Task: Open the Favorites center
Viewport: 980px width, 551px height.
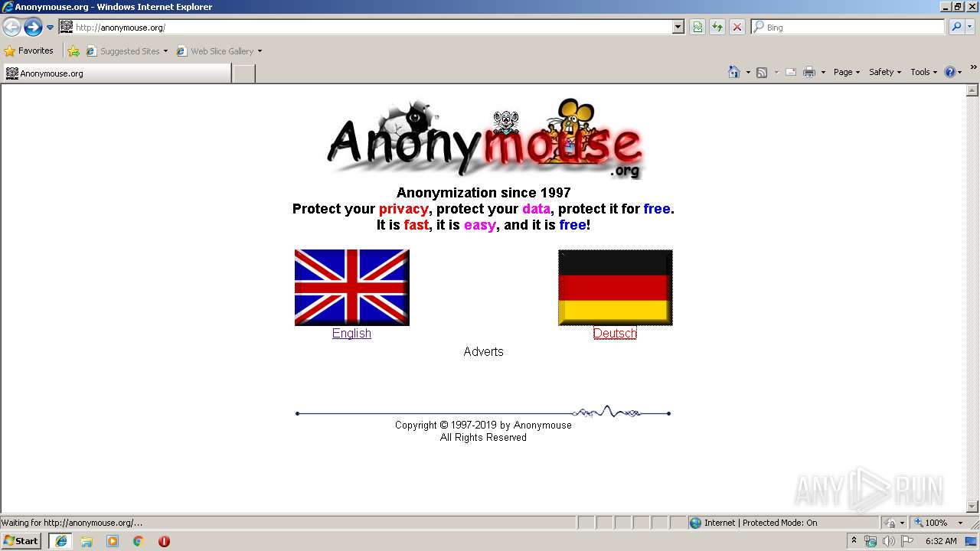Action: coord(29,51)
